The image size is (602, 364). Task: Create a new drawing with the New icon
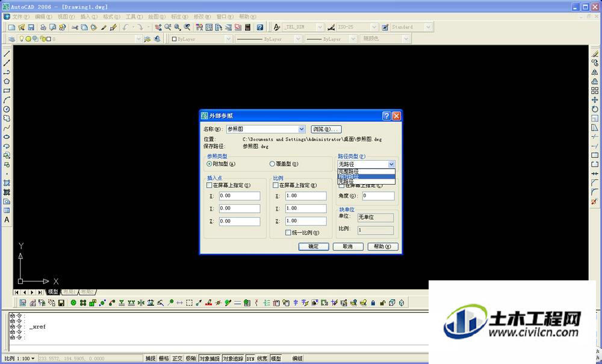coord(12,27)
